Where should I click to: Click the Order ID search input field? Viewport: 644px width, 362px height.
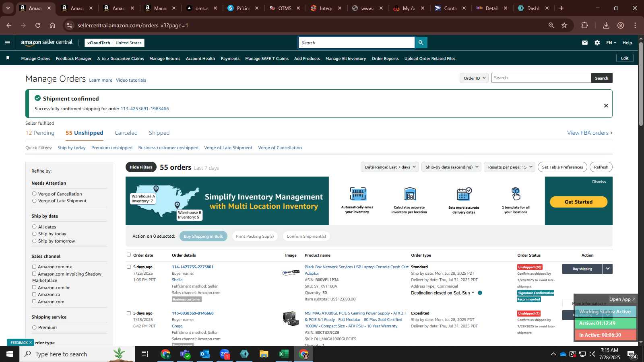click(541, 78)
